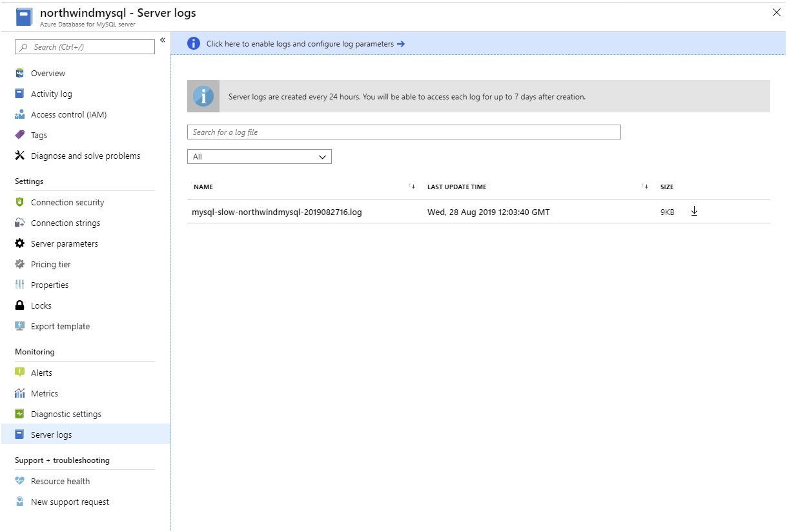Sort logs by NAME column arrows

412,187
